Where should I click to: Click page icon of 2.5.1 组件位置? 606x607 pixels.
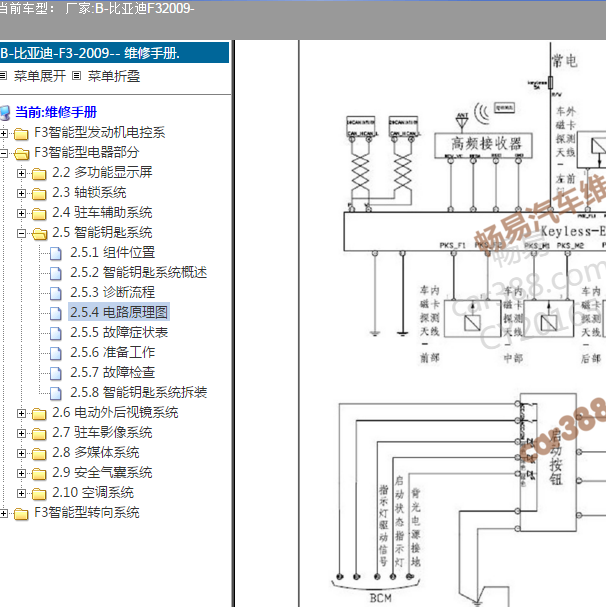pyautogui.click(x=56, y=254)
